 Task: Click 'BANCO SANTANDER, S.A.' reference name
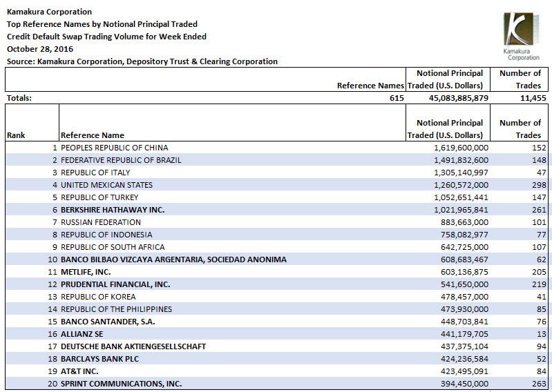[x=108, y=322]
